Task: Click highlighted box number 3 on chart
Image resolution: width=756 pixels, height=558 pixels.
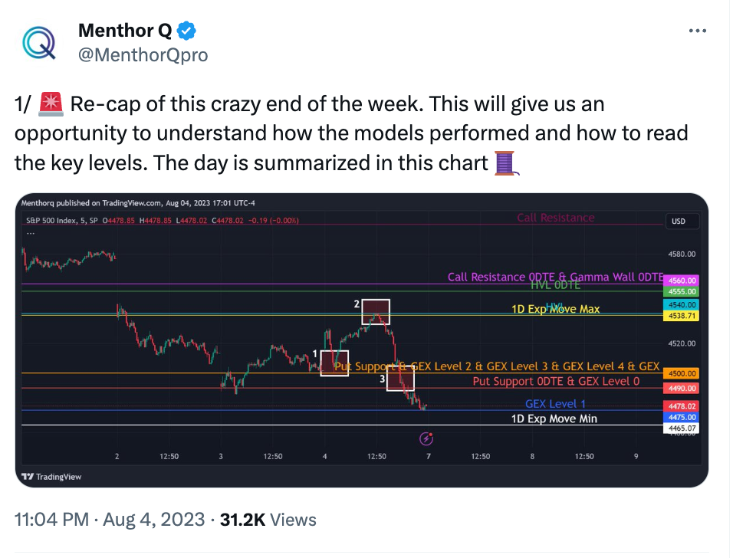Action: [400, 379]
